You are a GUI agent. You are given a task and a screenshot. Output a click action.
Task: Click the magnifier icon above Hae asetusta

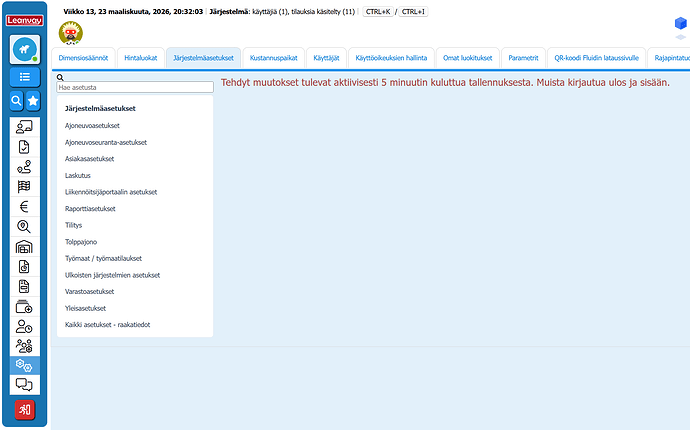(x=60, y=77)
